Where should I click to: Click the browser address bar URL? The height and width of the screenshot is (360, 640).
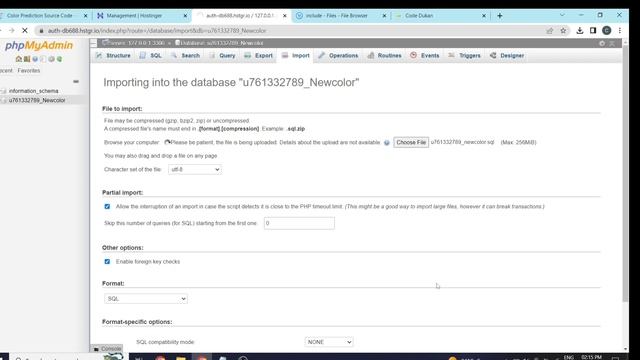tap(157, 31)
